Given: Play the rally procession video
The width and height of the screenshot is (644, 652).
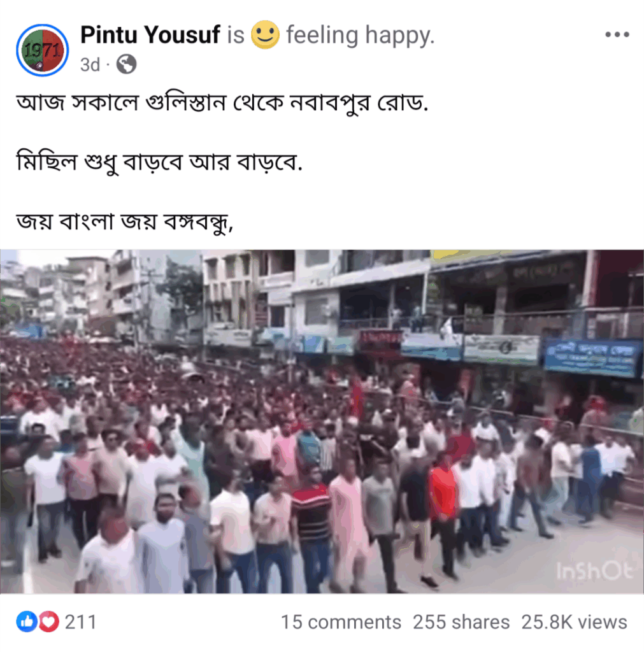Looking at the screenshot, I should 322,422.
